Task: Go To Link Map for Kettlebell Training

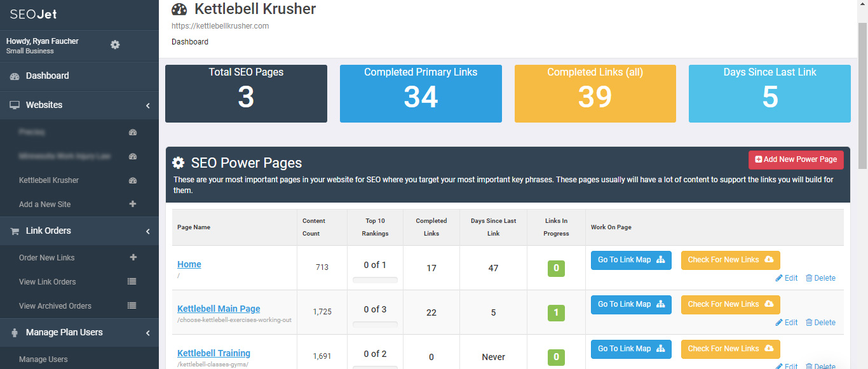Action: 631,349
